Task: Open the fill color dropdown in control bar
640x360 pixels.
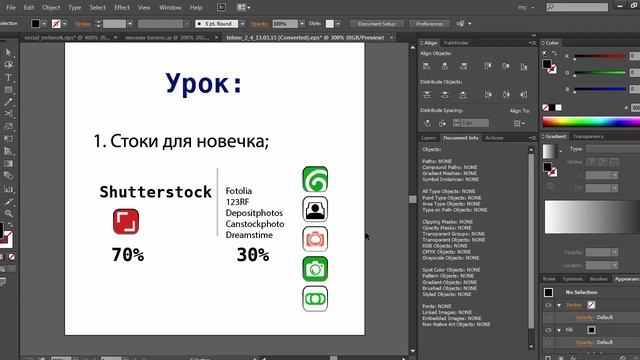Action: click(x=44, y=24)
